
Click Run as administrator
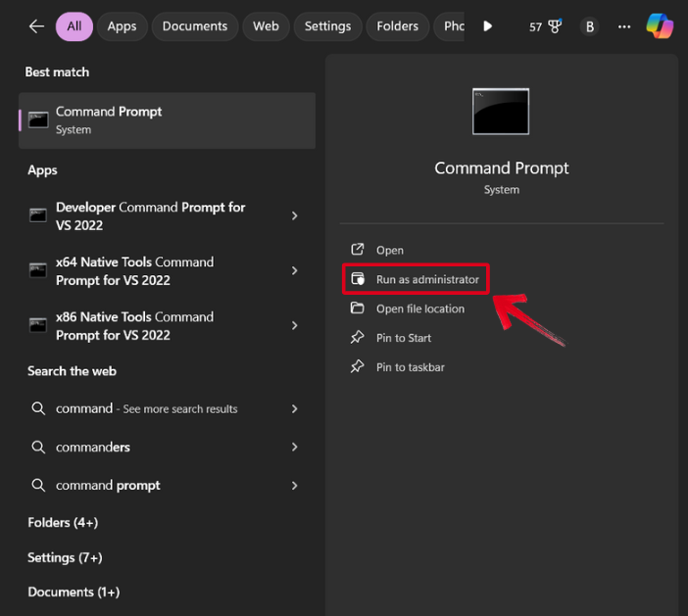426,279
